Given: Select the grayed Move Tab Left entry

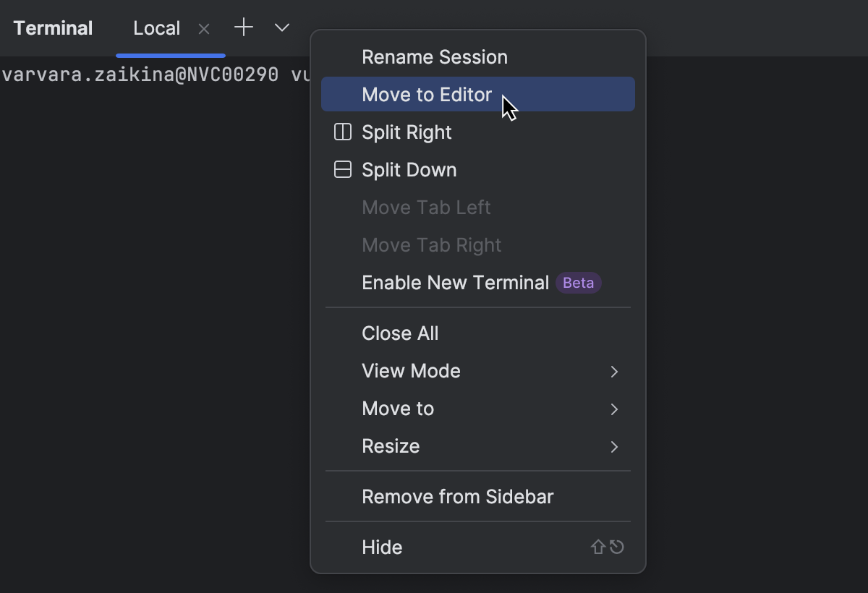Looking at the screenshot, I should point(426,208).
